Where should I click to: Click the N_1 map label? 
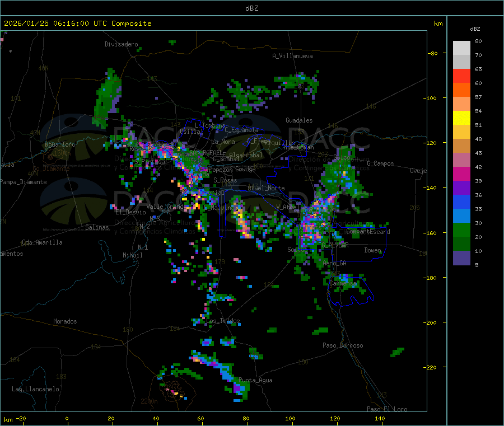(143, 247)
